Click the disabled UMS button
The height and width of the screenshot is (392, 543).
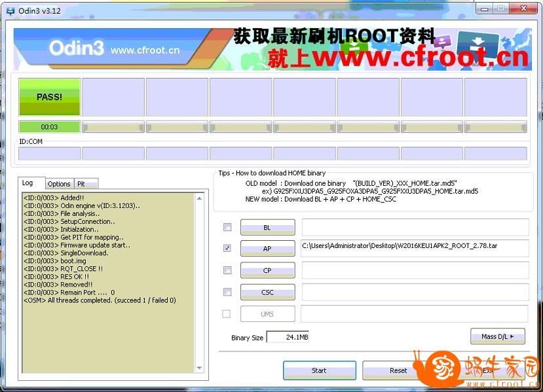268,314
